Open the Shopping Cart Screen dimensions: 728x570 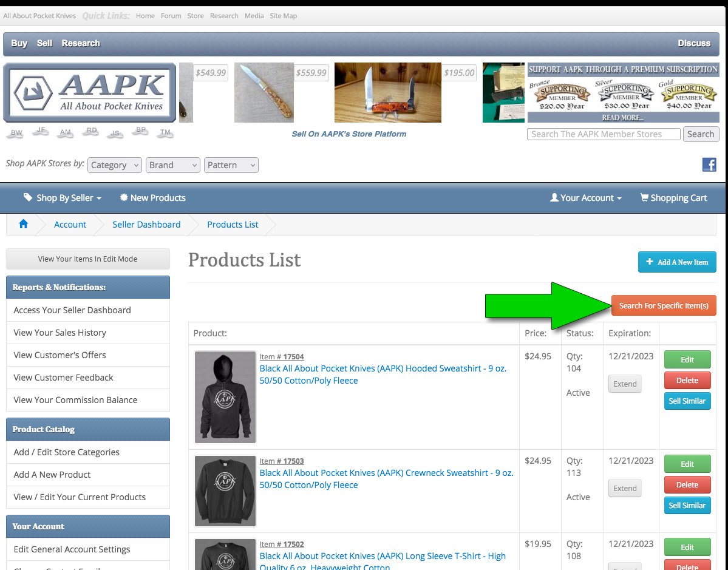click(x=674, y=198)
